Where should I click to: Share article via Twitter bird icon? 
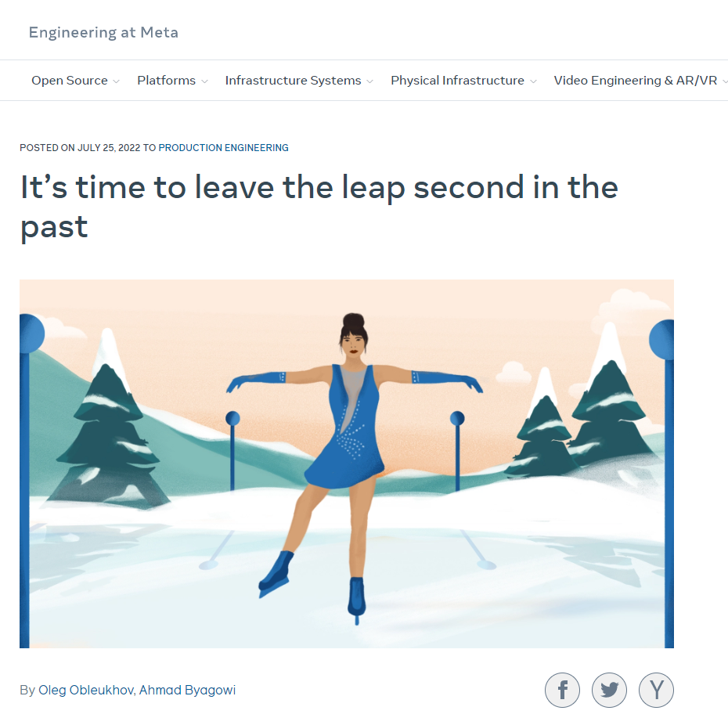[609, 691]
